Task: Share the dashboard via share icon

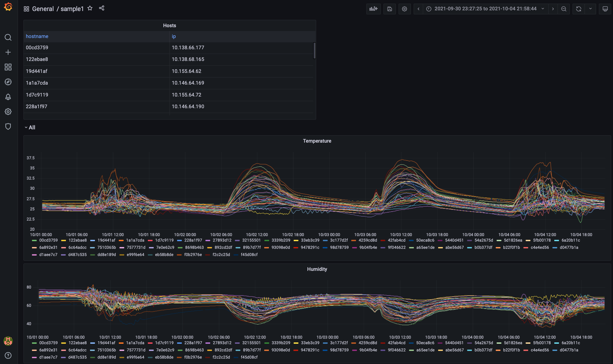Action: (101, 8)
